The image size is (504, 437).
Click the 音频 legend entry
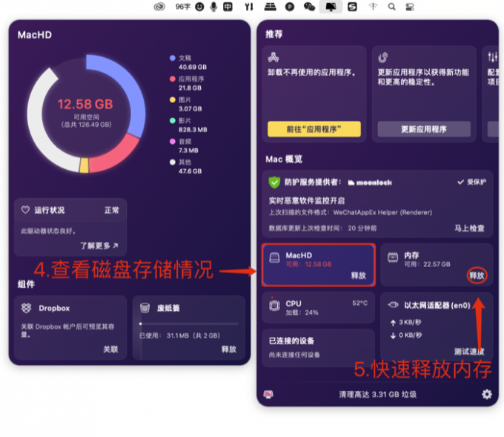pos(184,145)
